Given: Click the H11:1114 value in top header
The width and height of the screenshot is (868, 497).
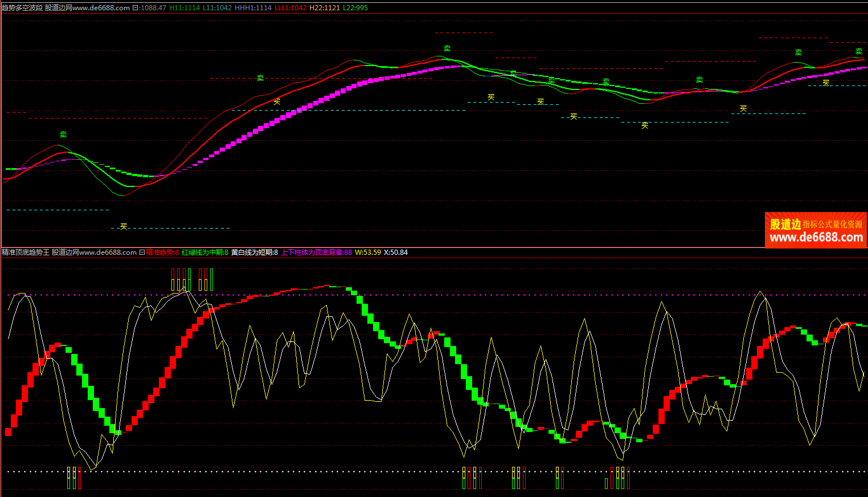Looking at the screenshot, I should 185,8.
